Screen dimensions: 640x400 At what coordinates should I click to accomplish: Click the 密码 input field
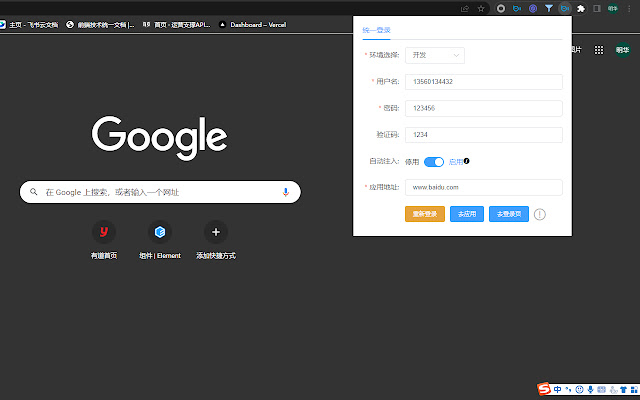pos(484,109)
